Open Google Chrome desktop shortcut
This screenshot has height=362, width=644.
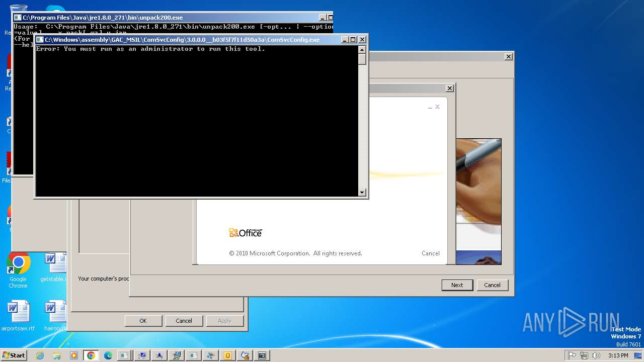(x=18, y=270)
